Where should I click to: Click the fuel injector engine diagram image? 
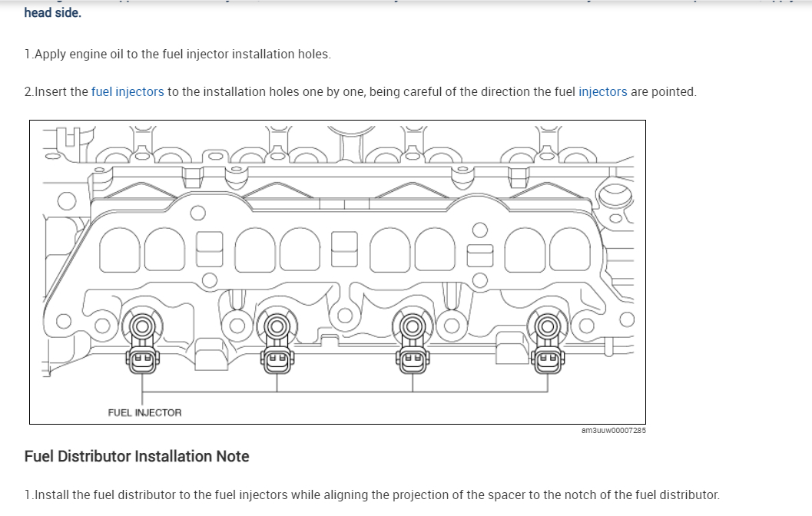click(x=338, y=273)
